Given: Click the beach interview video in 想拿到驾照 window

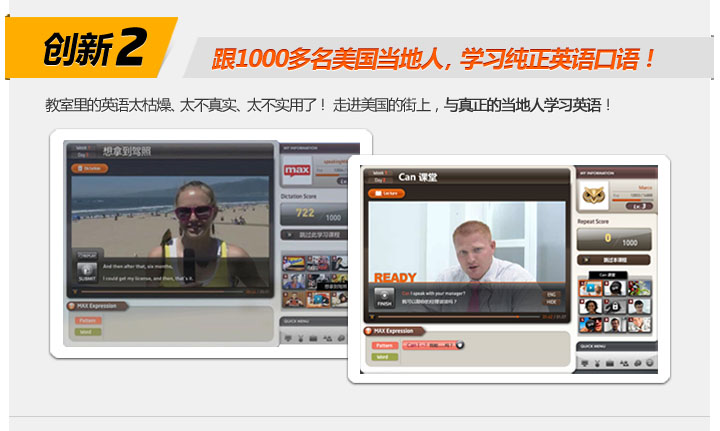Looking at the screenshot, I should pos(170,231).
